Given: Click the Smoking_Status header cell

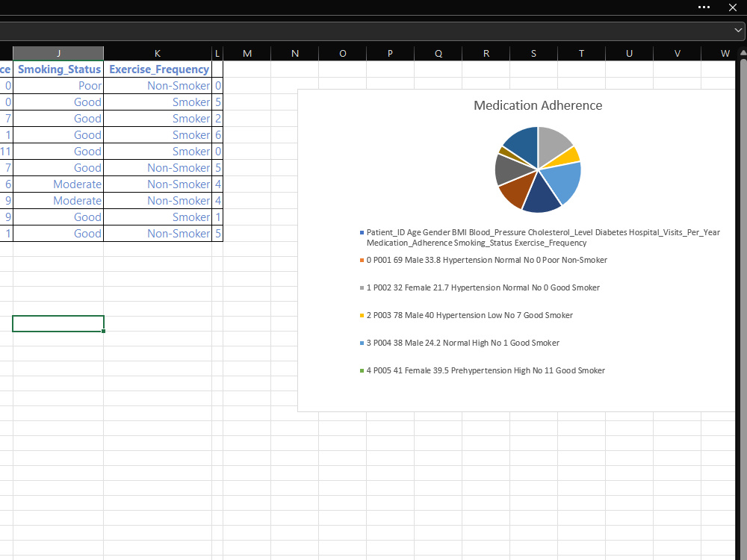Looking at the screenshot, I should tap(58, 69).
